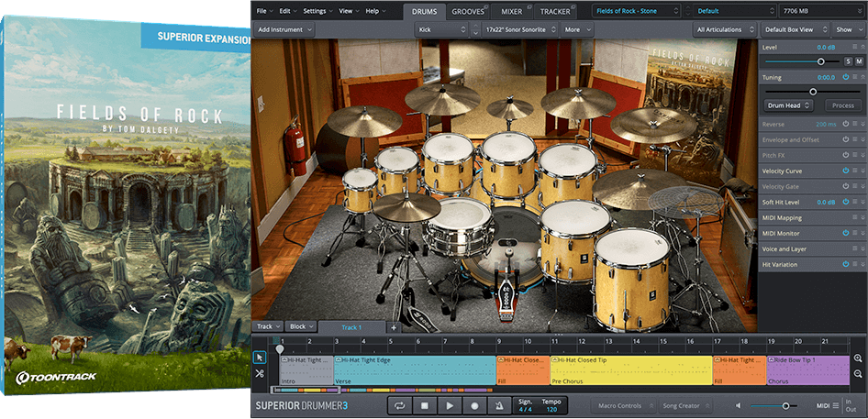Open the Kick instrument dropdown
The width and height of the screenshot is (868, 419).
coord(440,29)
